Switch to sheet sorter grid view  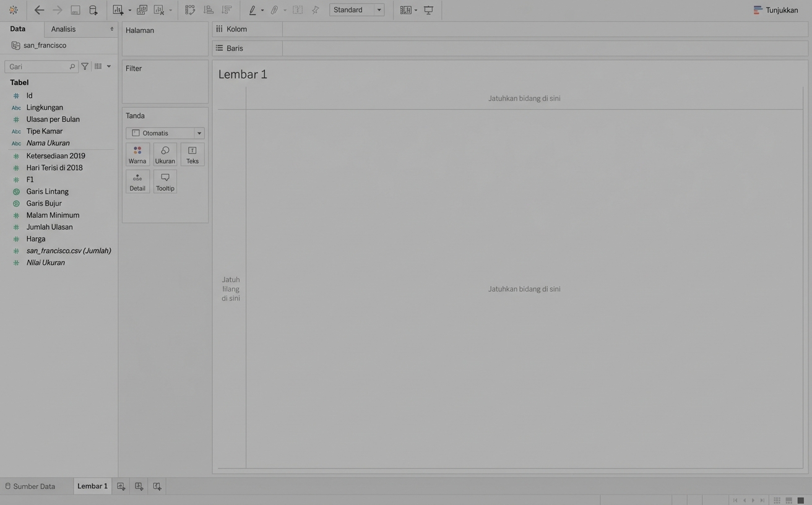tap(777, 500)
